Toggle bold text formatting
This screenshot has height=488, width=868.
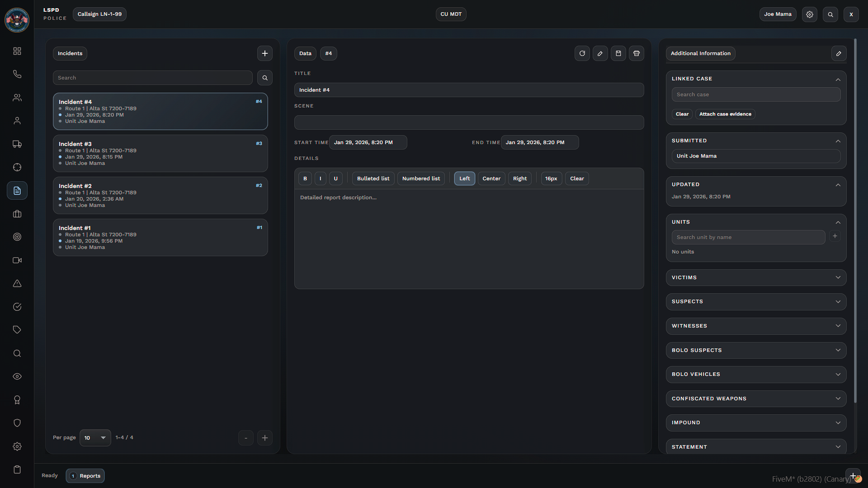tap(305, 178)
